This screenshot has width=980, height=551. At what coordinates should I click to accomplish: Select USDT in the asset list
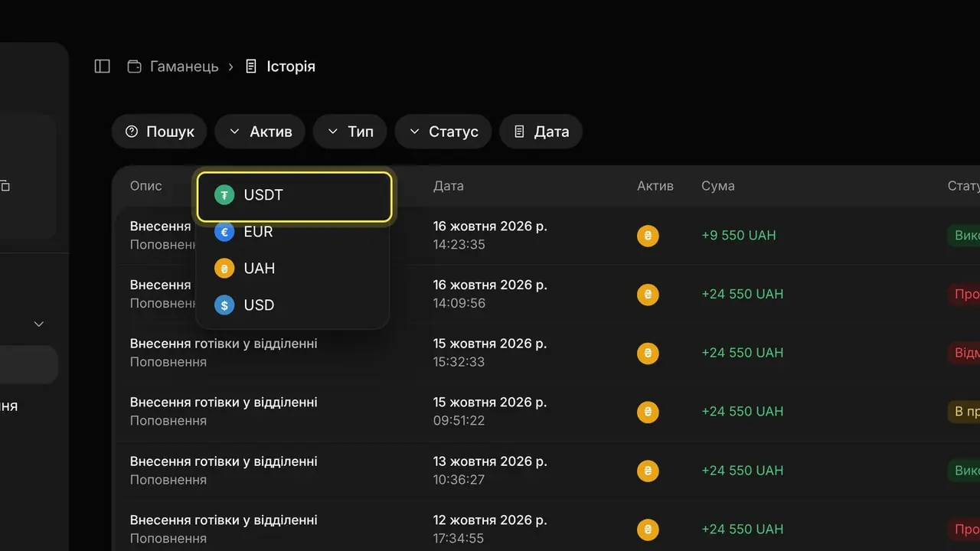point(294,195)
